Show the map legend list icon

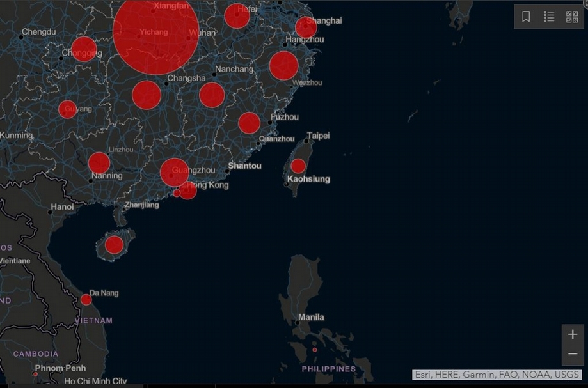(x=549, y=17)
